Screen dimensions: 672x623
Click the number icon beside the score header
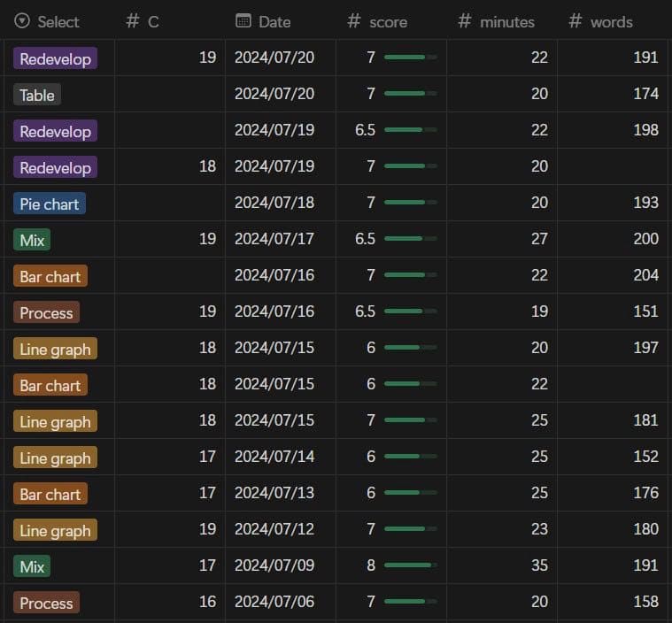(353, 21)
